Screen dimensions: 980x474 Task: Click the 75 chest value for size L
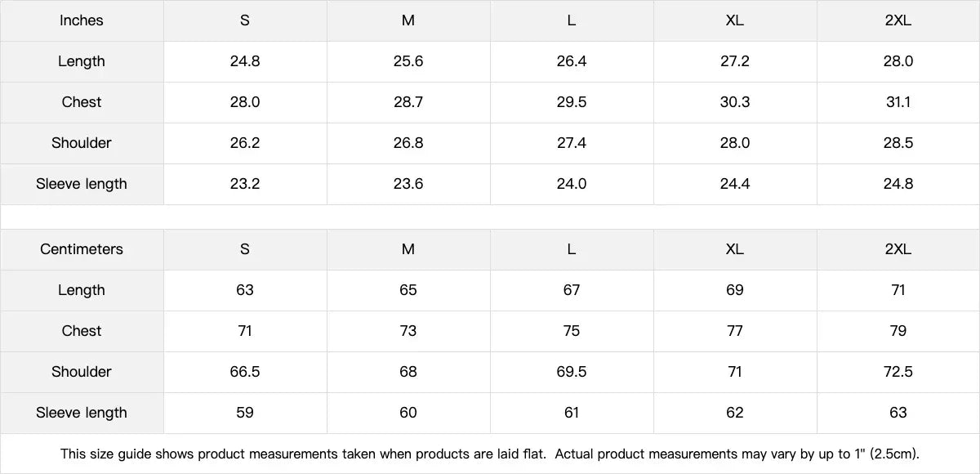tap(572, 331)
